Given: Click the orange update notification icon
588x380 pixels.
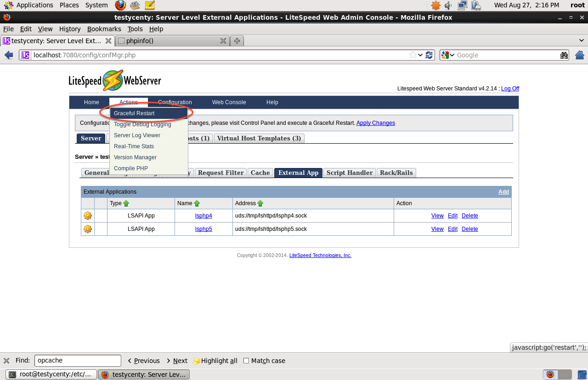Looking at the screenshot, I should pos(435,5).
